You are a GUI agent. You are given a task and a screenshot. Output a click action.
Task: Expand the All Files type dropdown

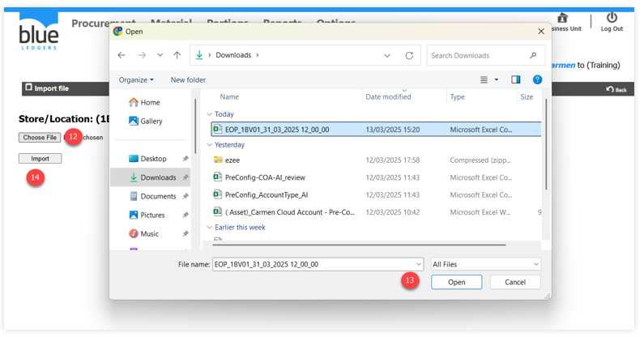tap(486, 264)
